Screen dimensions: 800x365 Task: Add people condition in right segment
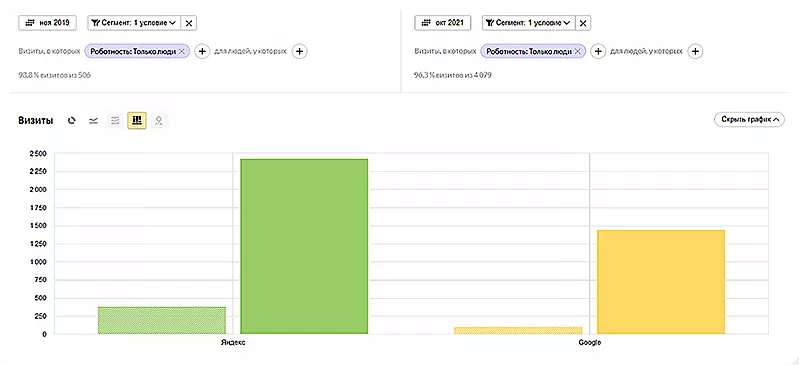click(x=695, y=52)
